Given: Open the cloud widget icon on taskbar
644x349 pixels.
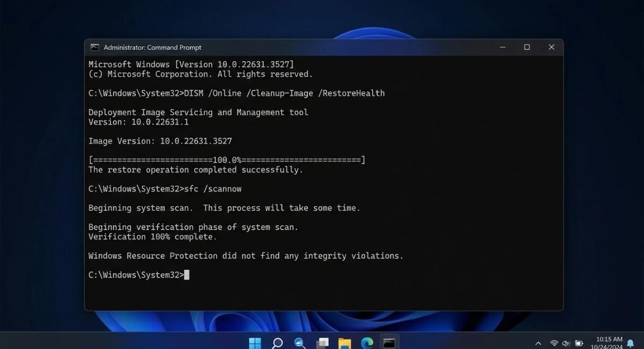Looking at the screenshot, I should tap(300, 343).
